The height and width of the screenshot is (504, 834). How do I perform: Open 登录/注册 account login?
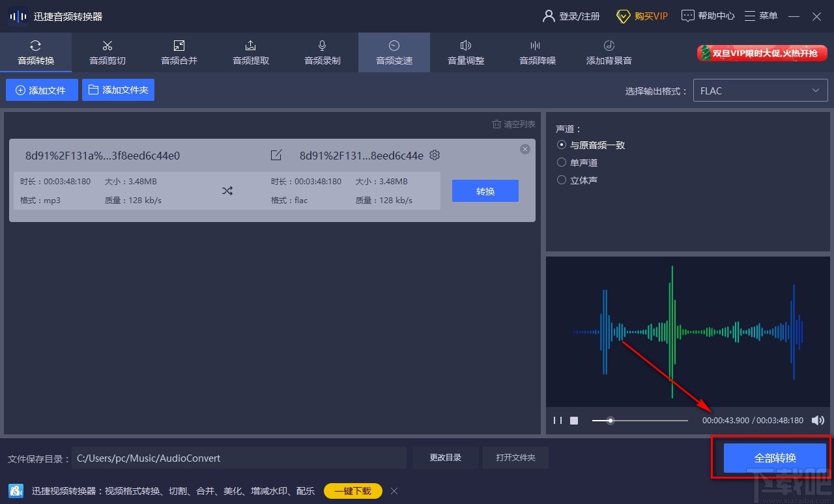[x=571, y=16]
